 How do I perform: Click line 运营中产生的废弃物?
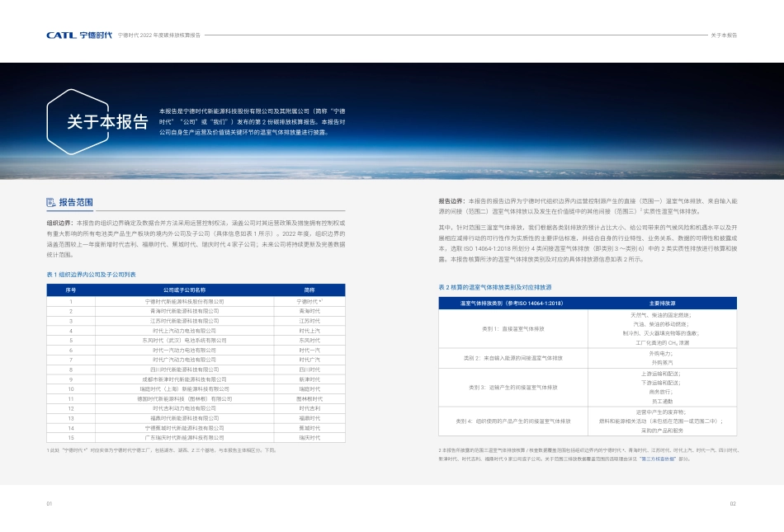(x=661, y=412)
